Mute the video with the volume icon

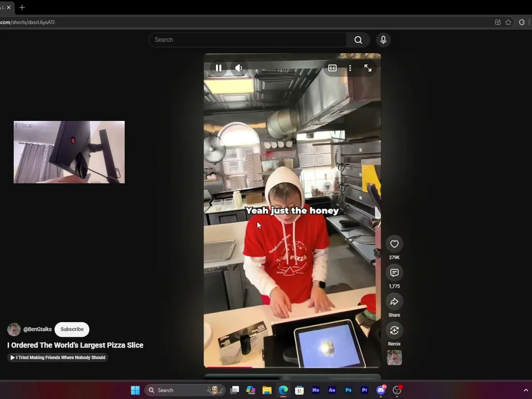coord(238,68)
